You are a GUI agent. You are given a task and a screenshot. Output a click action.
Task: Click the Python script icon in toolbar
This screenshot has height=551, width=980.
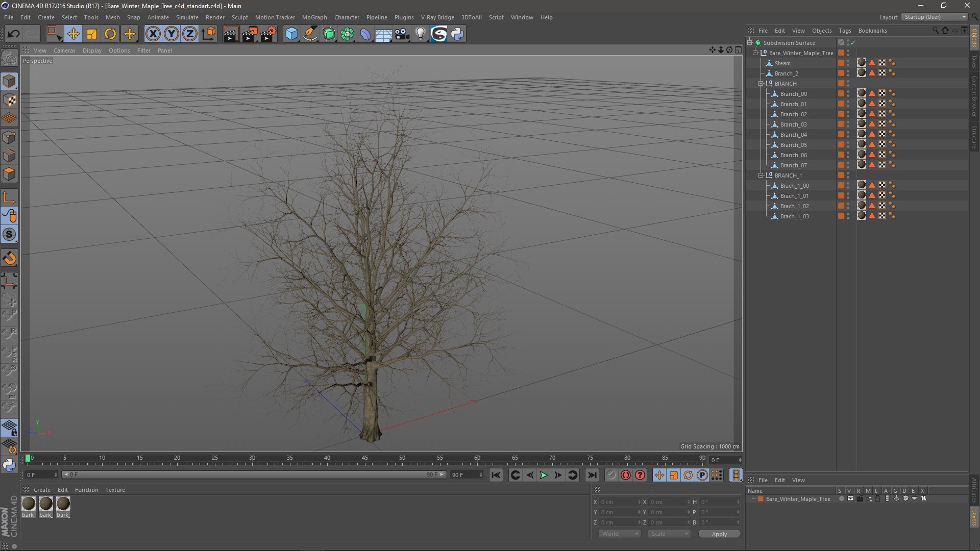[x=457, y=34]
